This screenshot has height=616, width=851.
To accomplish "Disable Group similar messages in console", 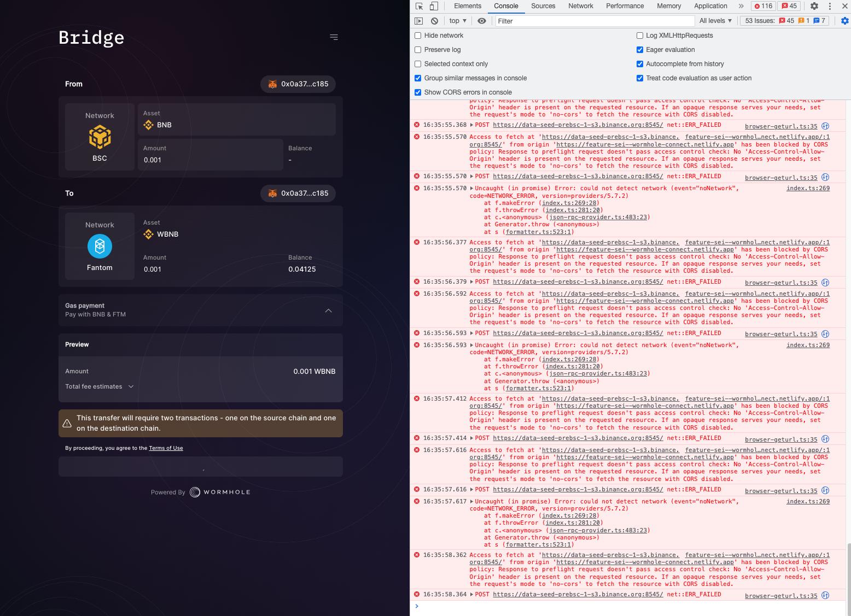I will tap(418, 78).
